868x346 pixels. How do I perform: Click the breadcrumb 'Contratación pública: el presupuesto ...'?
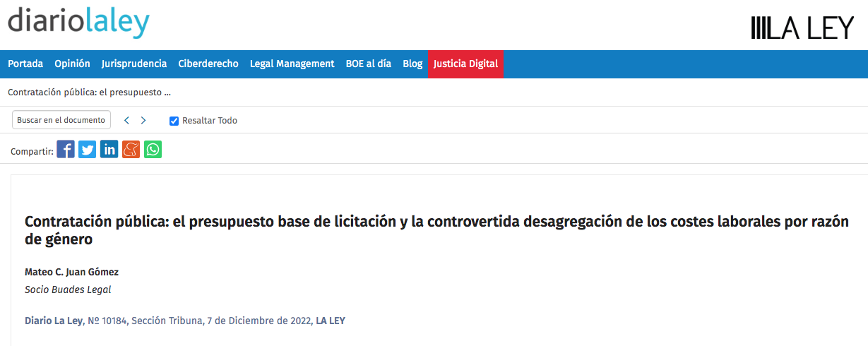point(89,93)
